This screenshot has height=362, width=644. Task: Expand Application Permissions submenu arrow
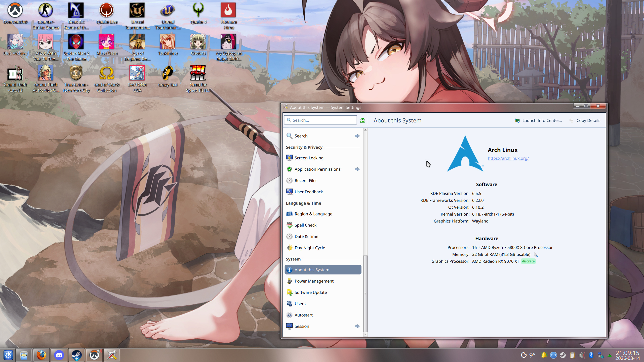[x=357, y=169]
